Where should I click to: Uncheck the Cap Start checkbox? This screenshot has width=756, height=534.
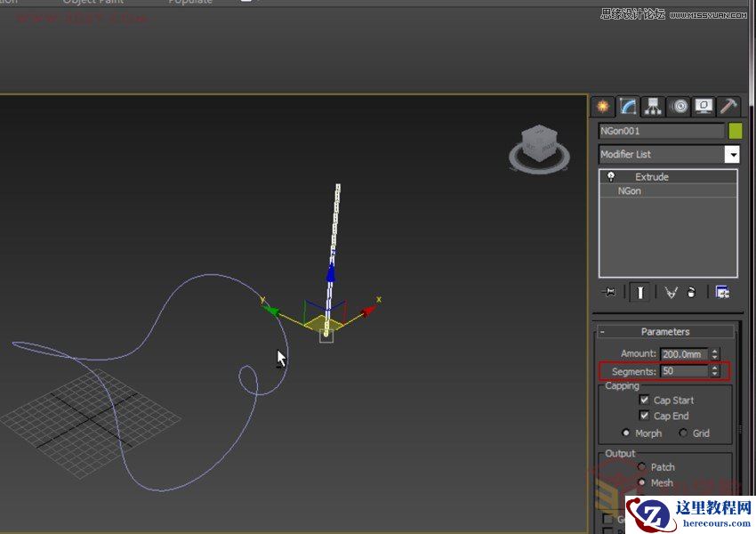point(645,400)
